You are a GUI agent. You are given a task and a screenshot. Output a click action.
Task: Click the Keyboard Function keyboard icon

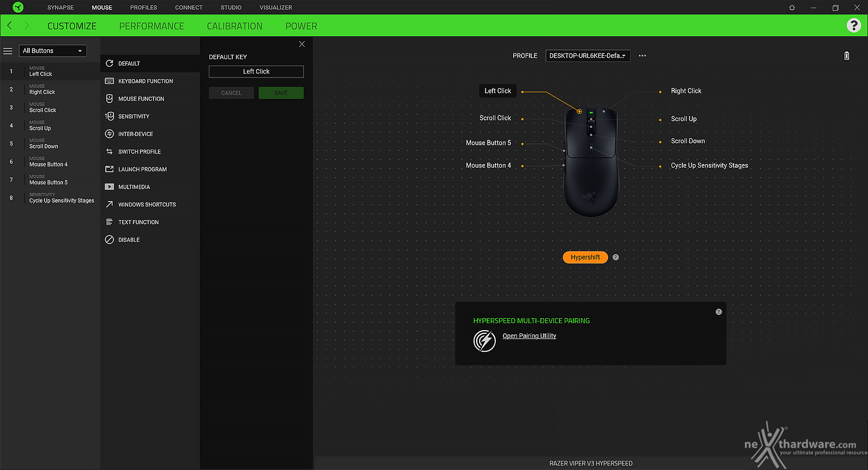point(109,81)
